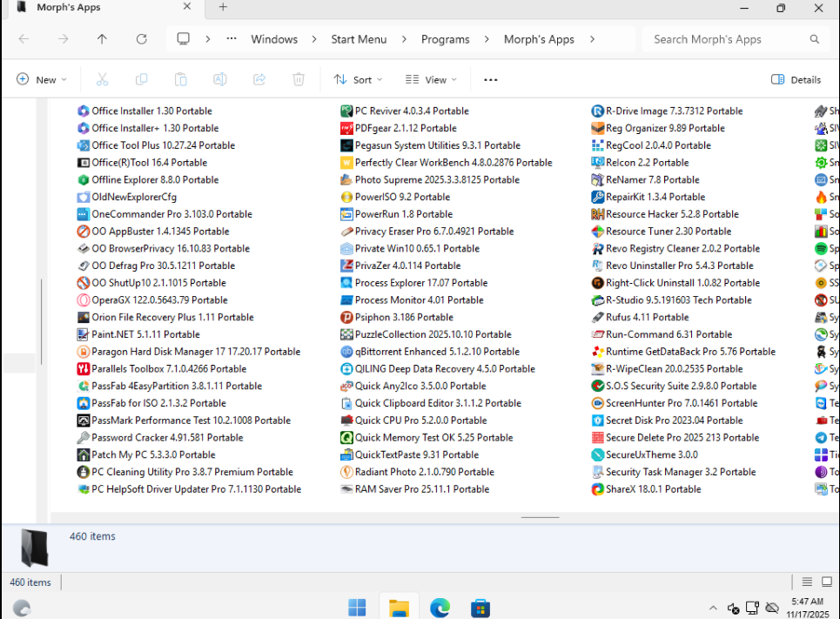Toggle the Details pane button
Screen dimensions: 840x619
(x=796, y=79)
